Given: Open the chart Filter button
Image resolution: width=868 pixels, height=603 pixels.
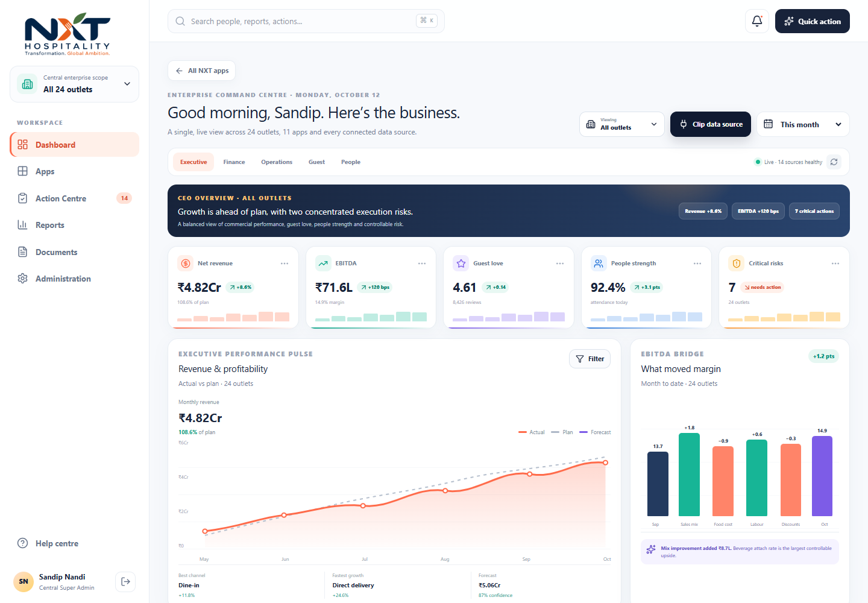Looking at the screenshot, I should click(590, 359).
